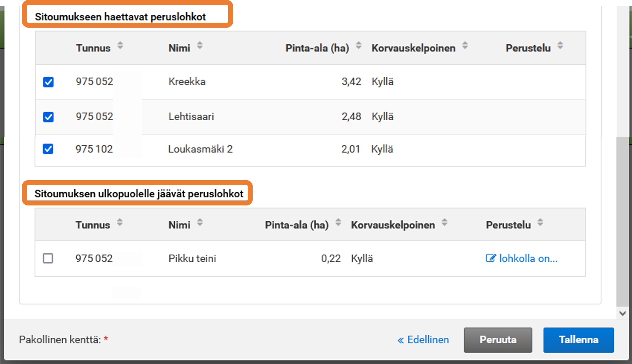Click sort arrows next to upper Nimi header
This screenshot has height=364, width=632.
click(200, 45)
